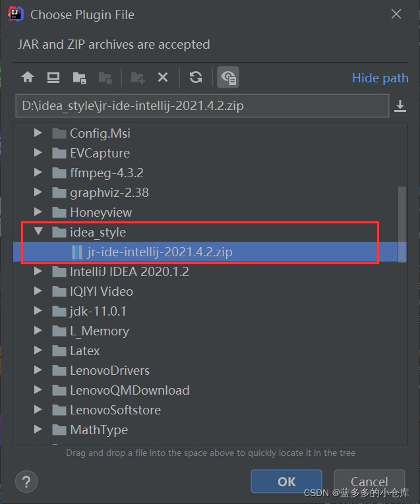Screen dimensions: 420x504
Task: Select the Latex folder name
Action: tap(85, 351)
